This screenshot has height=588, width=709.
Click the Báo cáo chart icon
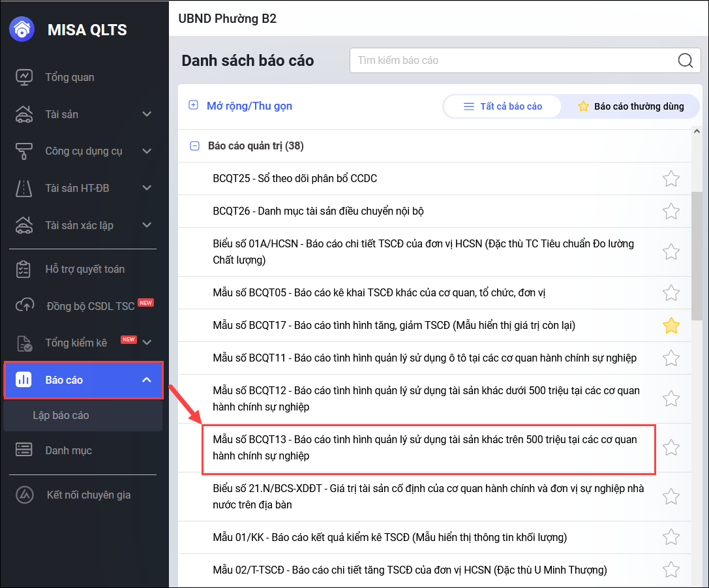click(23, 380)
